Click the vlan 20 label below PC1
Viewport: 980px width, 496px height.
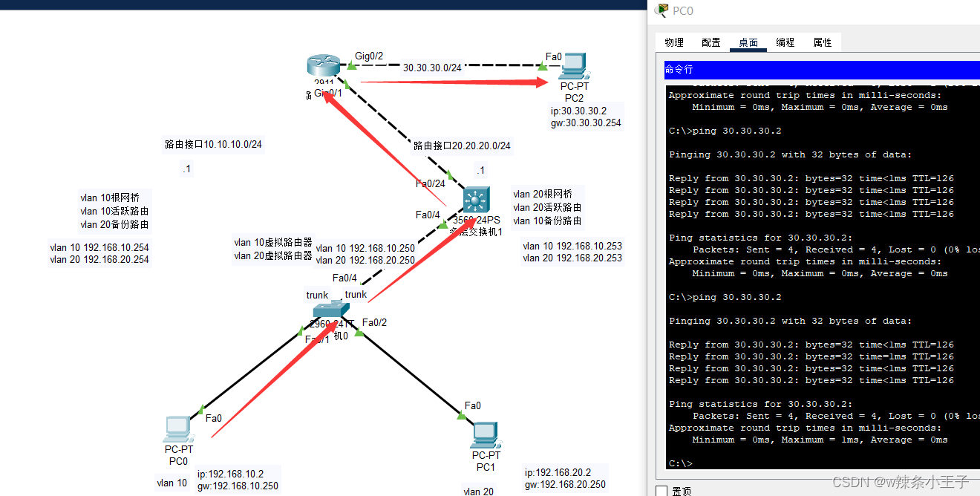point(478,491)
